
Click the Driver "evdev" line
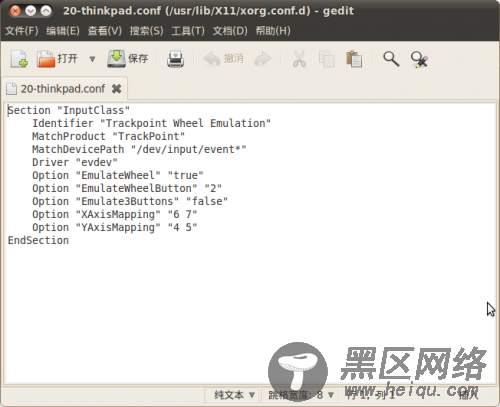click(x=75, y=162)
